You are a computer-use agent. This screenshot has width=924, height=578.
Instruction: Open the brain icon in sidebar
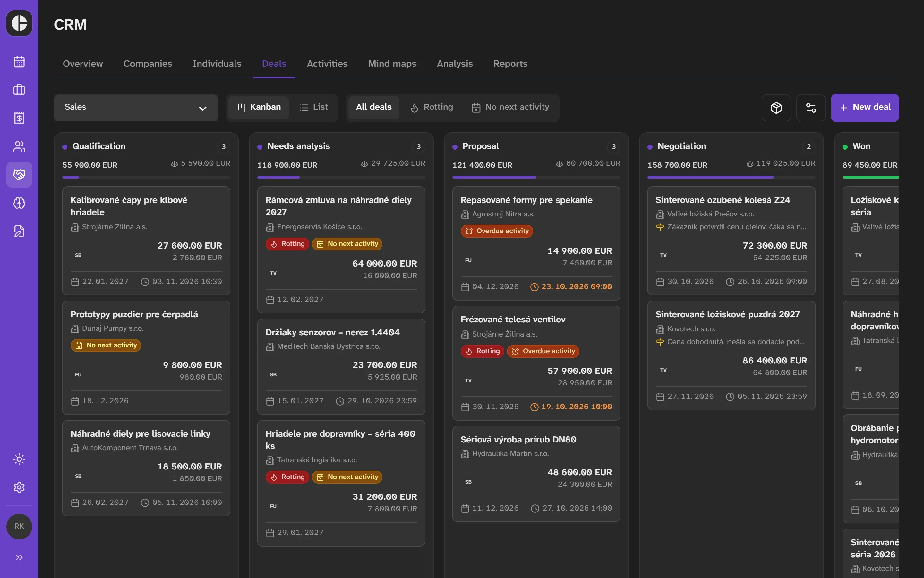(19, 203)
